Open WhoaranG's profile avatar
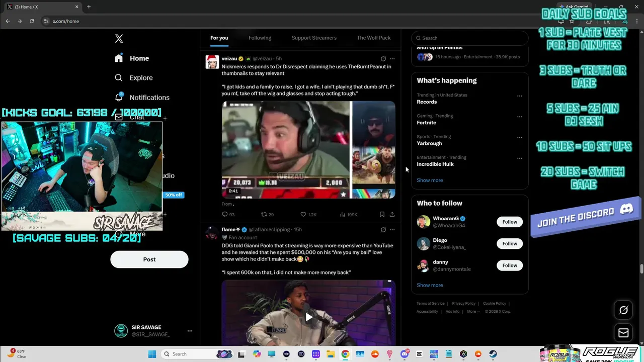Viewport: 644px width, 362px height. pos(424,222)
